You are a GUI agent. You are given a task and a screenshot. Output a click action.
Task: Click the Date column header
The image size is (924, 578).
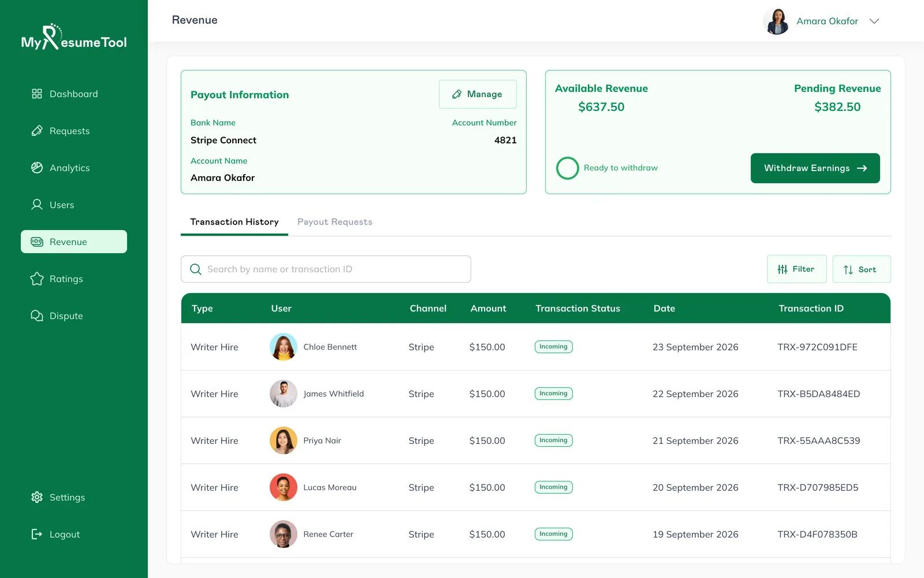(664, 309)
